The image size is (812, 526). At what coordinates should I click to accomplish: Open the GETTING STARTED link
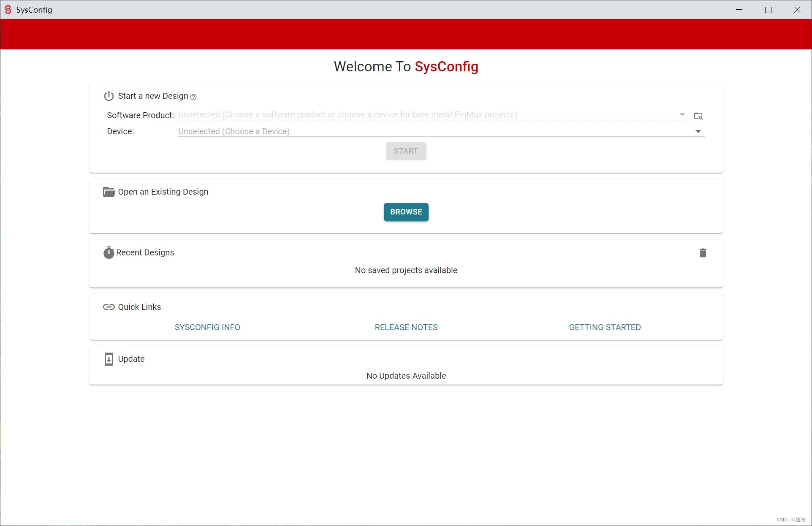(x=605, y=327)
